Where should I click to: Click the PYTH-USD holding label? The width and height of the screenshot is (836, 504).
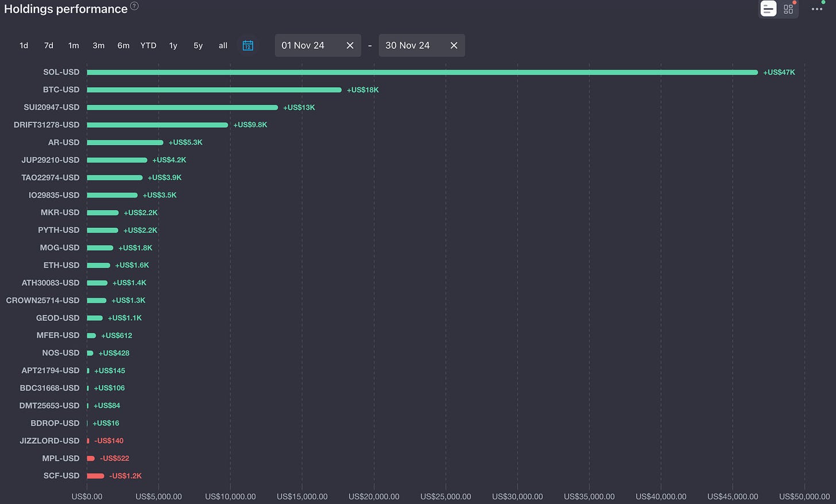59,230
